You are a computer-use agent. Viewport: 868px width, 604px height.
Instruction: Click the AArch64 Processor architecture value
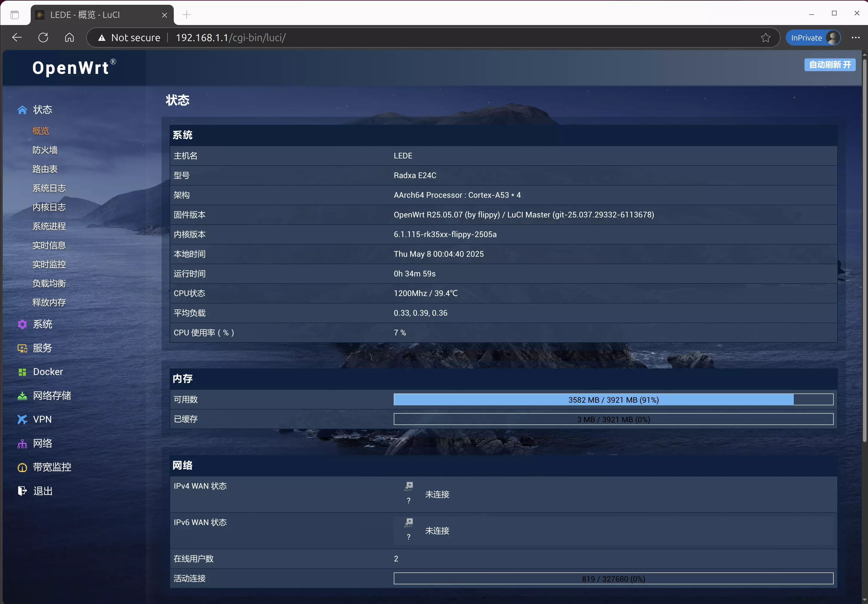(x=457, y=195)
